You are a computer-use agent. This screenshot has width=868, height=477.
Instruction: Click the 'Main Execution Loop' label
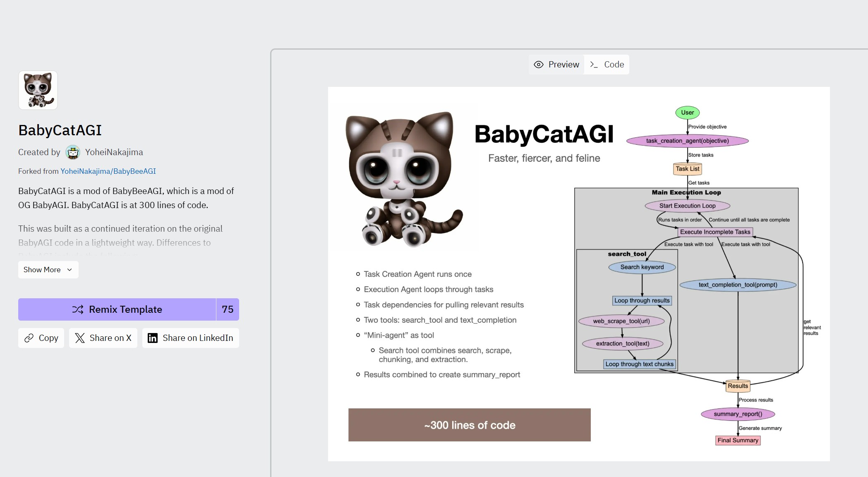point(686,192)
